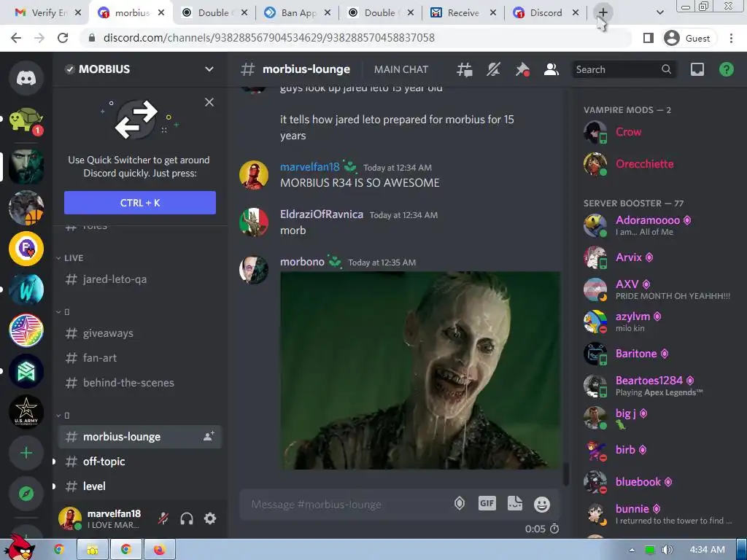Close the Quick Switcher tip
Viewport: 747px width, 560px height.
point(209,102)
